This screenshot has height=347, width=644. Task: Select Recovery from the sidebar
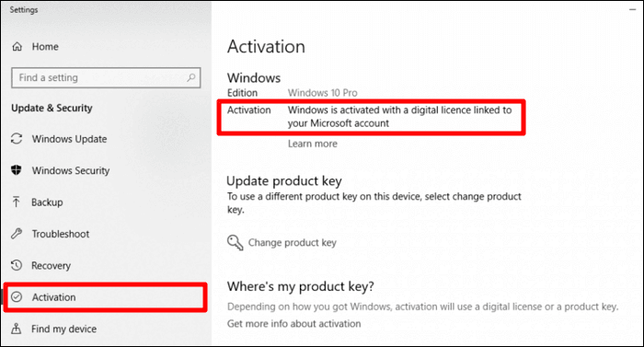[x=51, y=266]
